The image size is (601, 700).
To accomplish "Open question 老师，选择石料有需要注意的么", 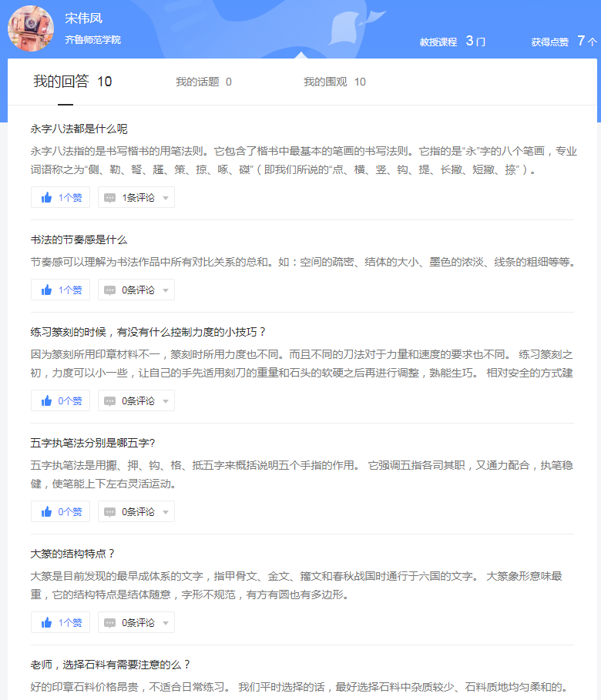I will point(110,664).
